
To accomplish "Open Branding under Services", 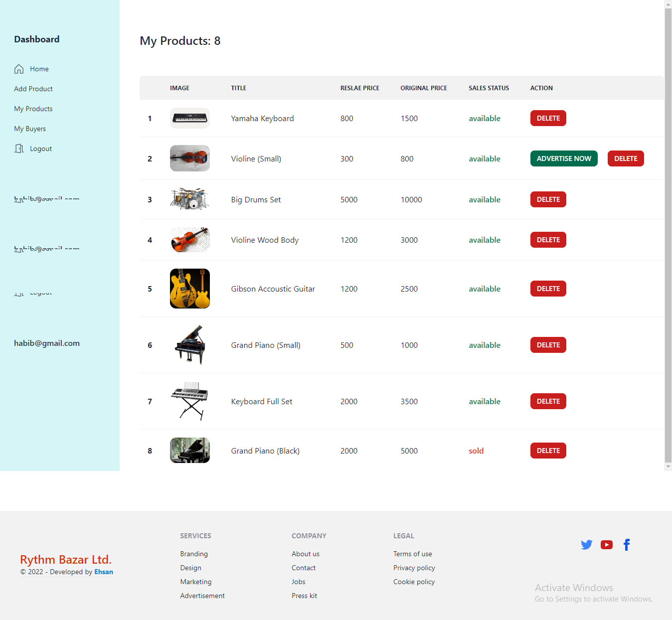I will click(193, 554).
